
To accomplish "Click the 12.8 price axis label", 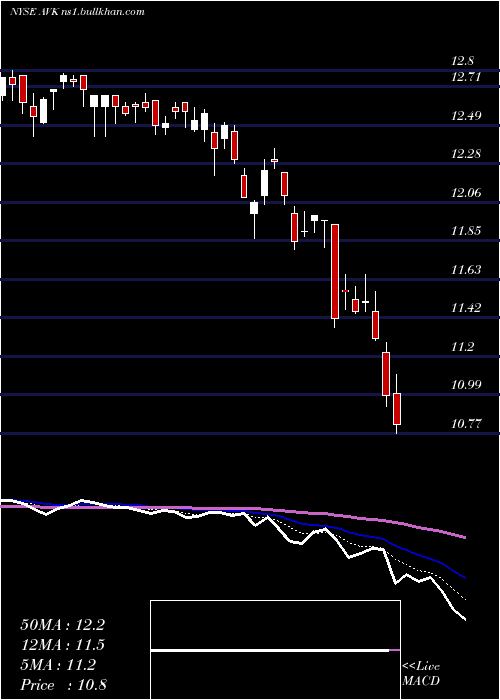I will tap(462, 61).
